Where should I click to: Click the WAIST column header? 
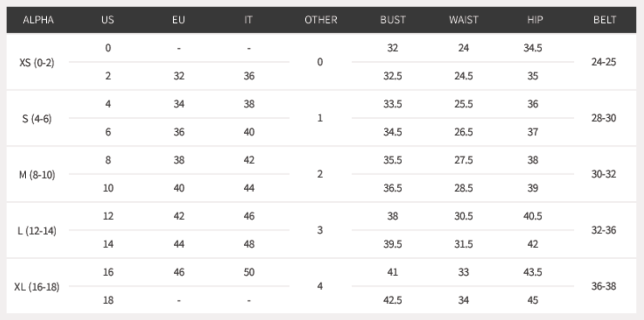[x=464, y=20]
